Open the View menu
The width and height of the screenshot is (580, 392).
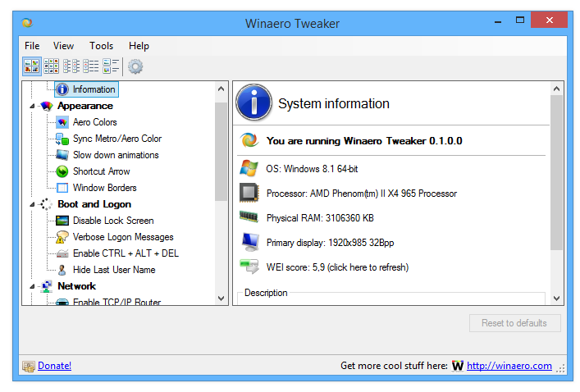tap(63, 46)
